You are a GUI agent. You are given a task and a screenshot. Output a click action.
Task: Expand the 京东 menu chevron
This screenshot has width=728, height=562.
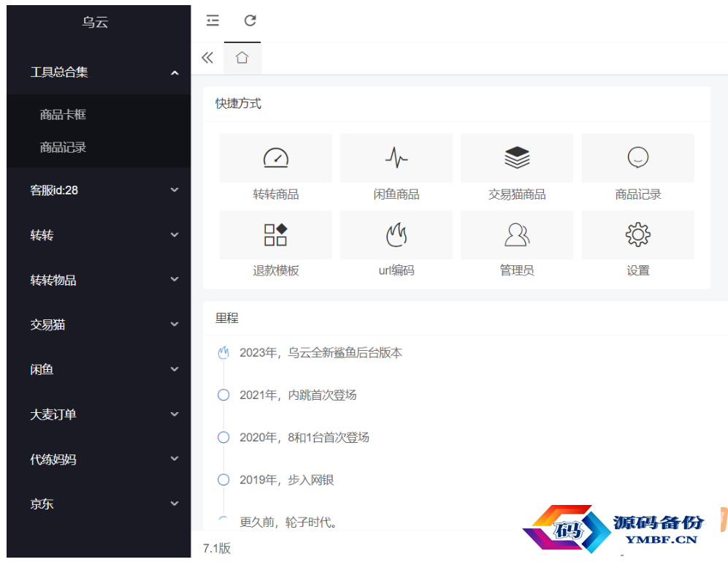point(175,504)
